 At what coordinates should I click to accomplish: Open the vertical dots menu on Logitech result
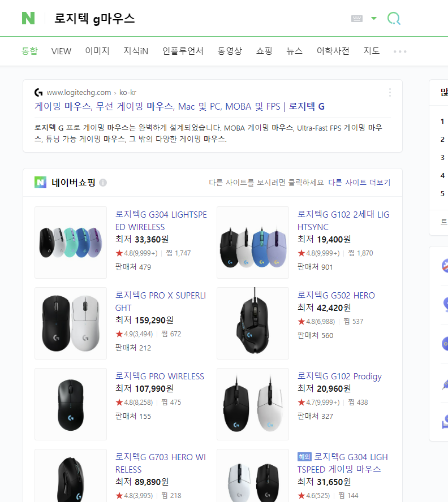coord(390,93)
